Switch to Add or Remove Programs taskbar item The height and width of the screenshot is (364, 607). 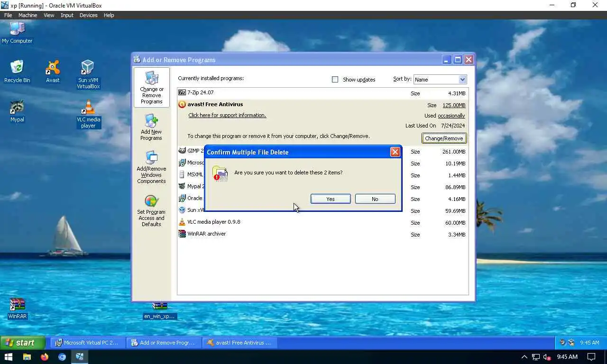tap(164, 343)
